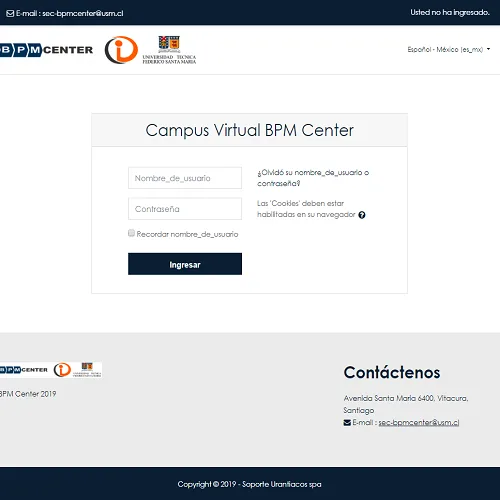Click the 'Campus Virtual BPM Center' heading

click(249, 130)
